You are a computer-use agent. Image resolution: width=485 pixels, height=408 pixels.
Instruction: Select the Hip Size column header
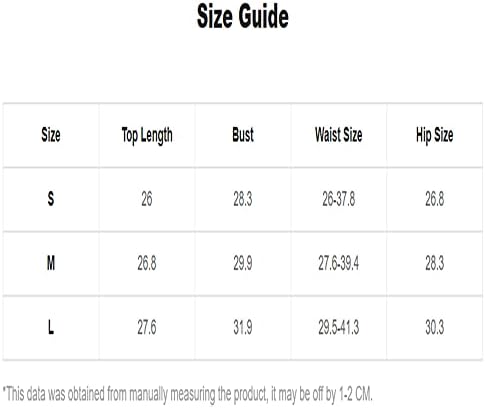click(435, 135)
